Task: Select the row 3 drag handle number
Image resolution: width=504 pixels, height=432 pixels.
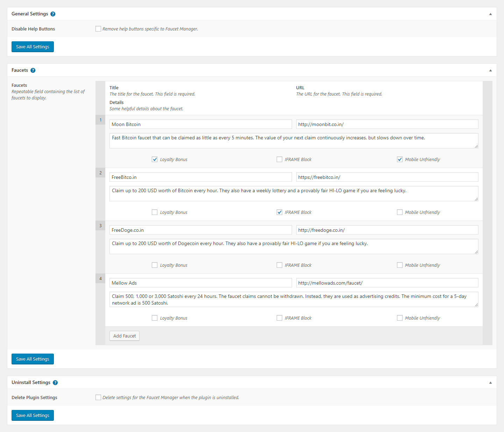Action: [100, 226]
